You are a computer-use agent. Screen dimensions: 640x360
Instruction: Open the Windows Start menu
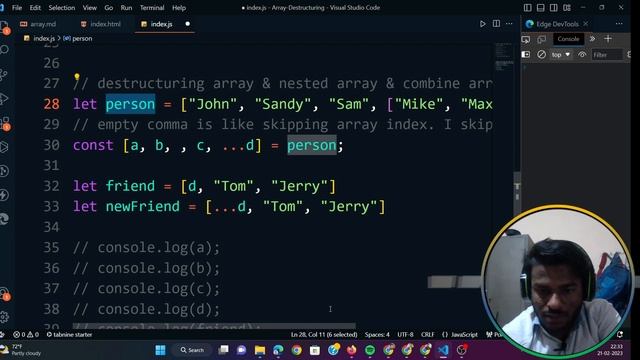tap(160, 350)
